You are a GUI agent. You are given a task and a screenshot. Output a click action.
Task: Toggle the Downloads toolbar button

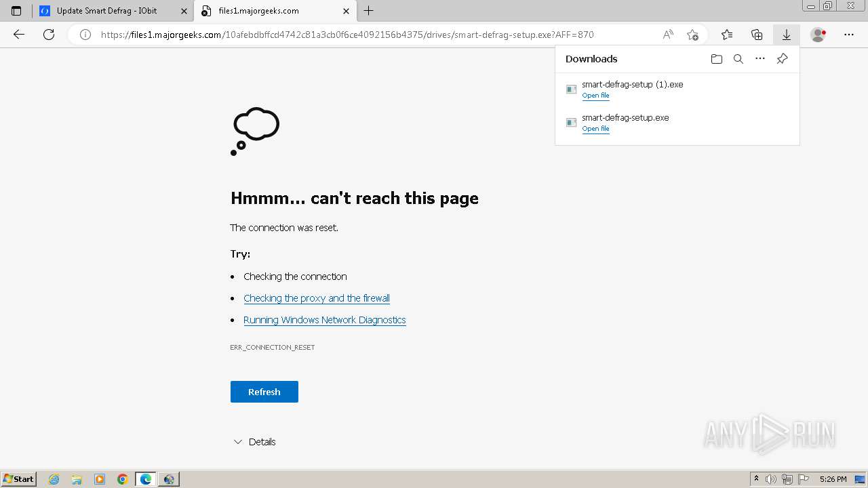coord(787,35)
